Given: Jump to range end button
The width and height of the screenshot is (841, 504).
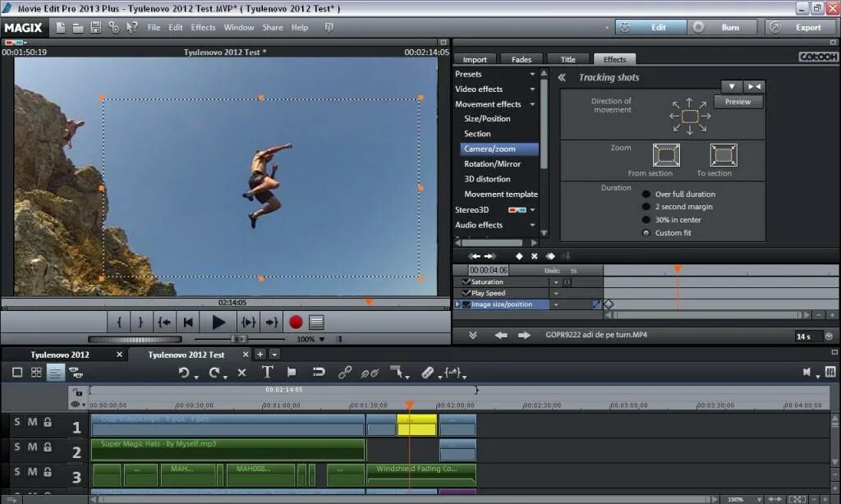Looking at the screenshot, I should tap(271, 323).
